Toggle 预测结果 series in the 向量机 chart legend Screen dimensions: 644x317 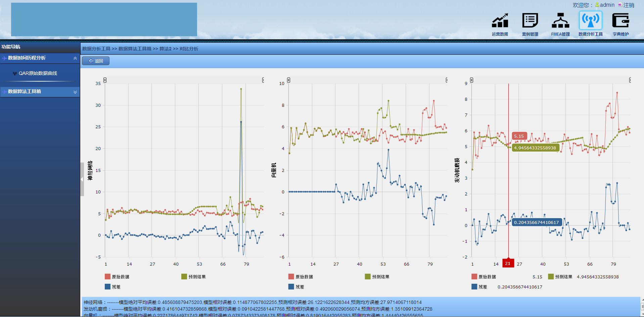point(377,277)
